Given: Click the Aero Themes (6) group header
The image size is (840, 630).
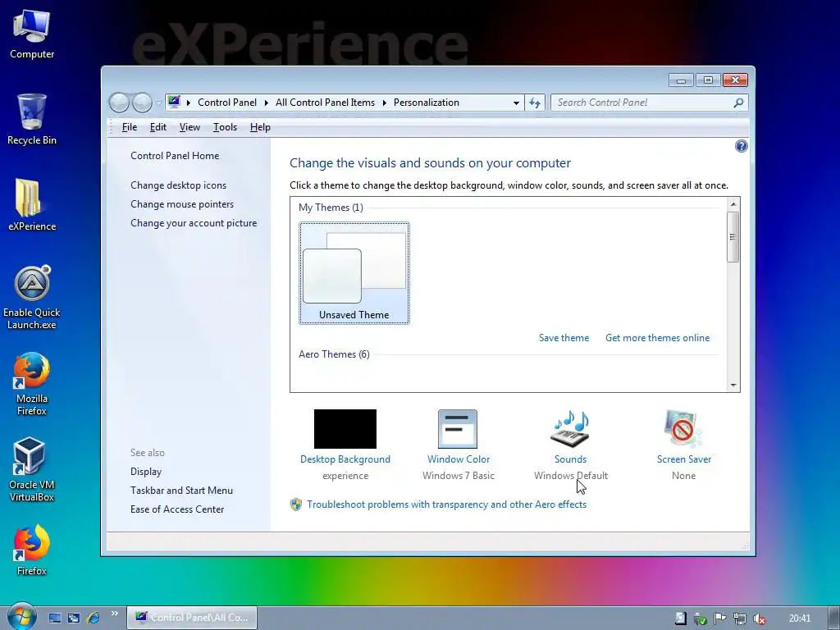Looking at the screenshot, I should coord(334,354).
